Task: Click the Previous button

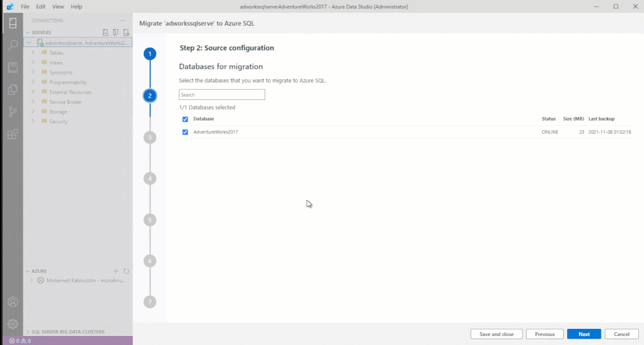Action: pyautogui.click(x=545, y=334)
